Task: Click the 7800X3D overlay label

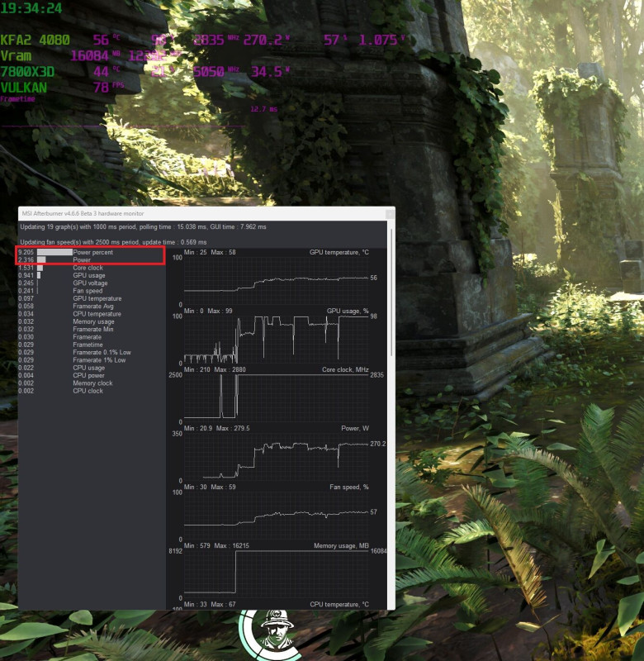Action: click(x=27, y=72)
